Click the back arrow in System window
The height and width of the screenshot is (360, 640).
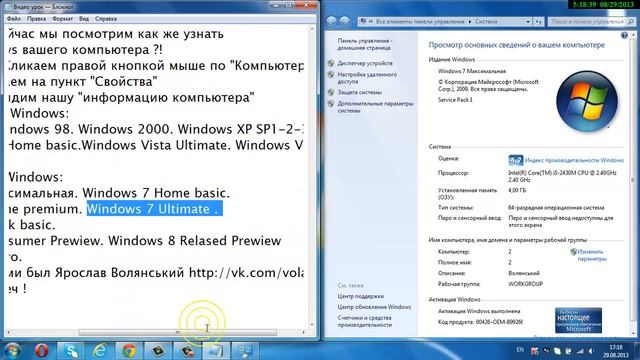pyautogui.click(x=331, y=22)
